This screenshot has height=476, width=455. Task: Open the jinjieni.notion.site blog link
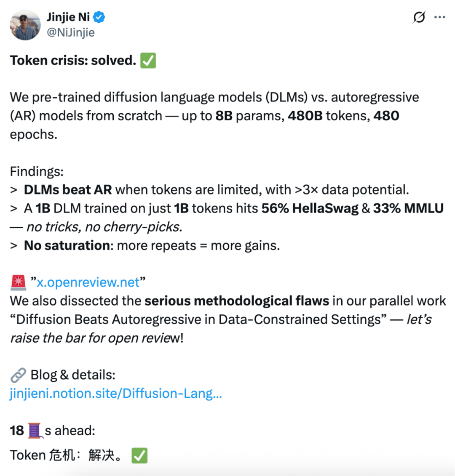[115, 393]
